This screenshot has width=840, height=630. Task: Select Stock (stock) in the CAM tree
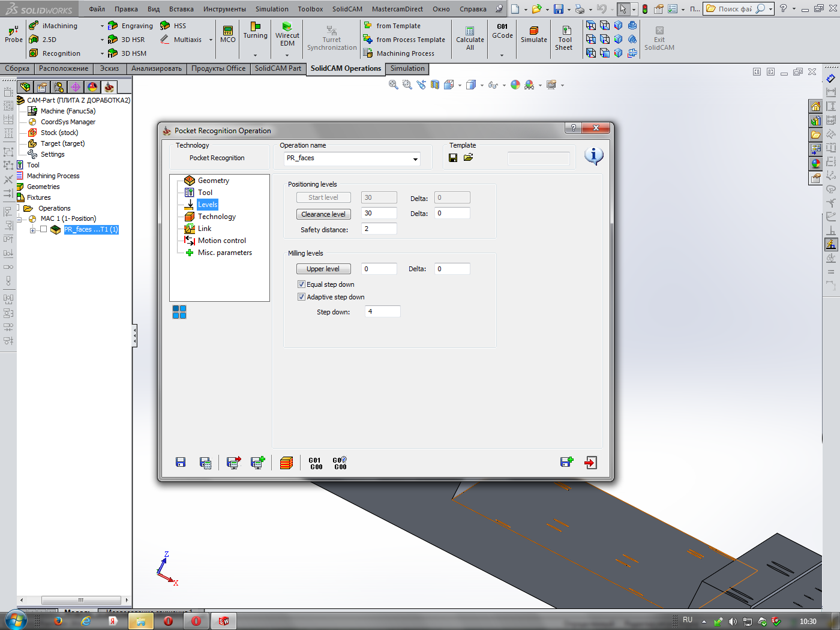coord(59,133)
